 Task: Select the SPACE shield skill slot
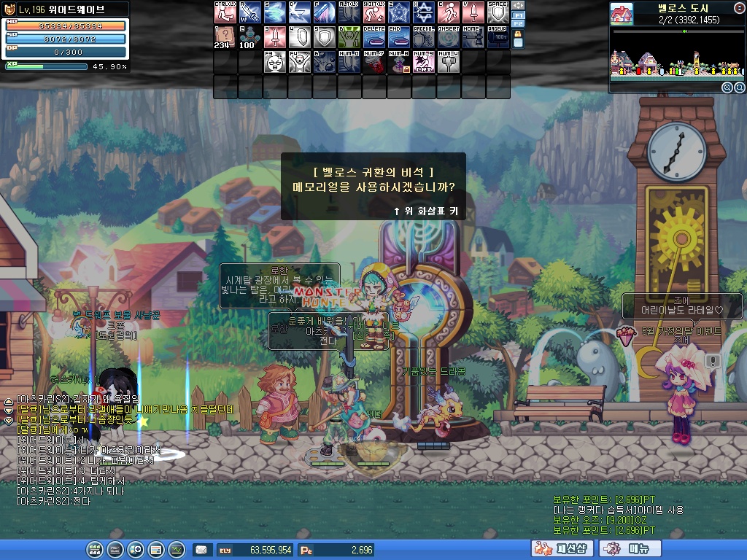pos(498,13)
